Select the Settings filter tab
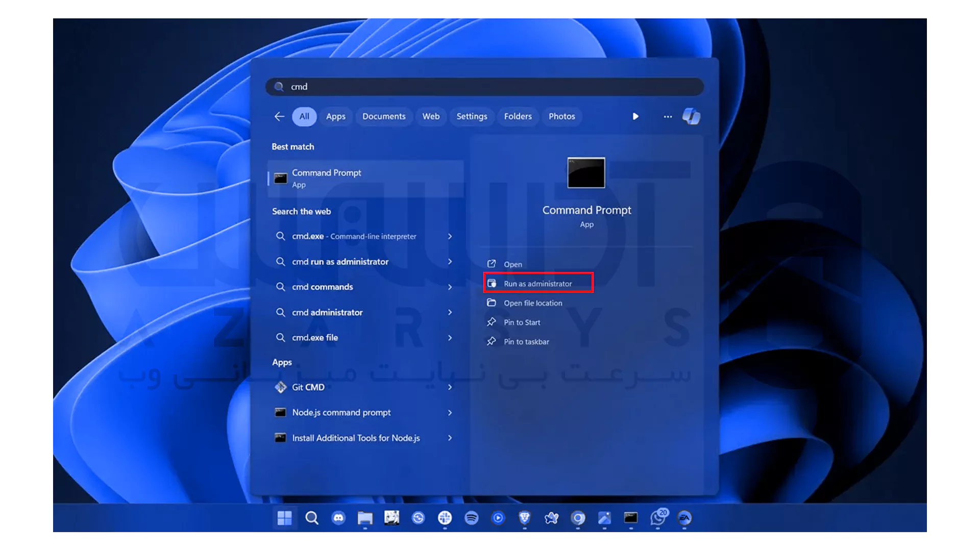The width and height of the screenshot is (980, 551). pyautogui.click(x=472, y=116)
